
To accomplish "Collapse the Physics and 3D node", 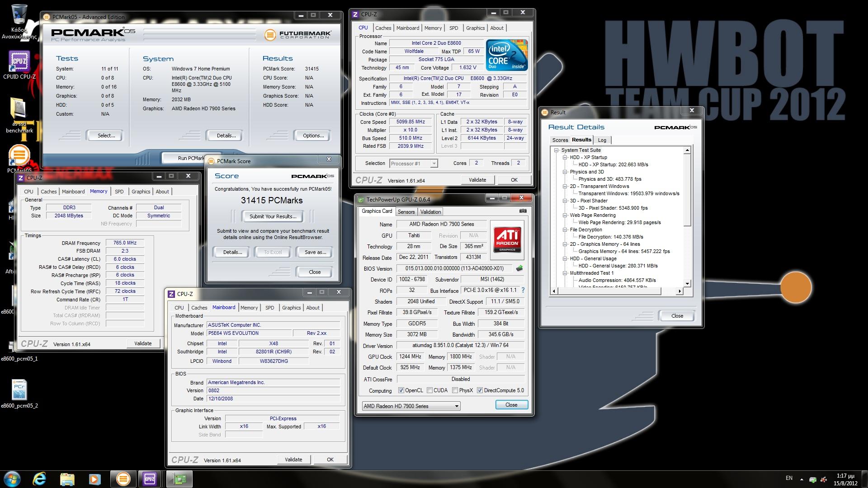I will tap(565, 172).
